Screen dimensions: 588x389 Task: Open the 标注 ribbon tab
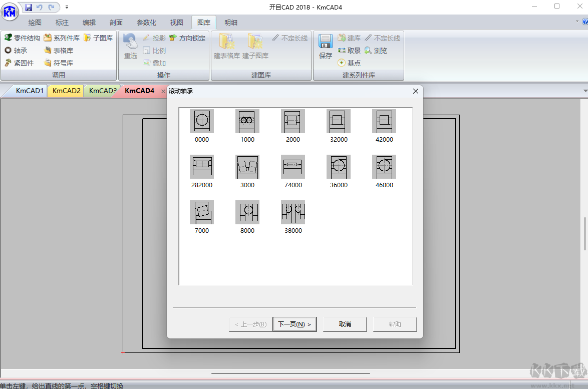click(62, 23)
